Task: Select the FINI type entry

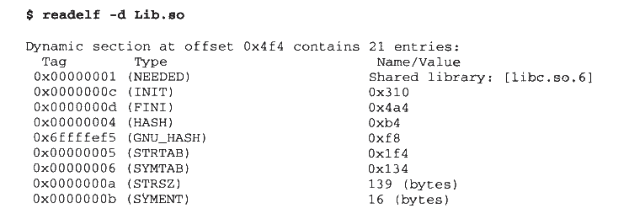Action: (x=150, y=107)
